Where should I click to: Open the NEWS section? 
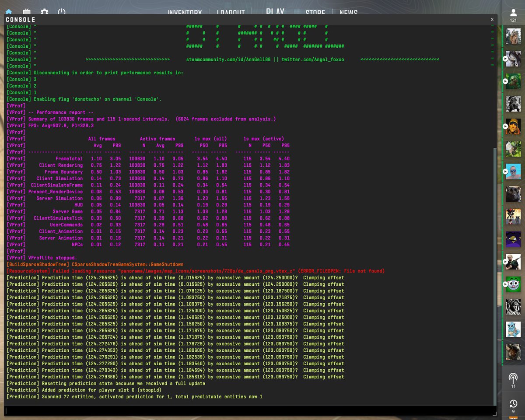(x=348, y=12)
